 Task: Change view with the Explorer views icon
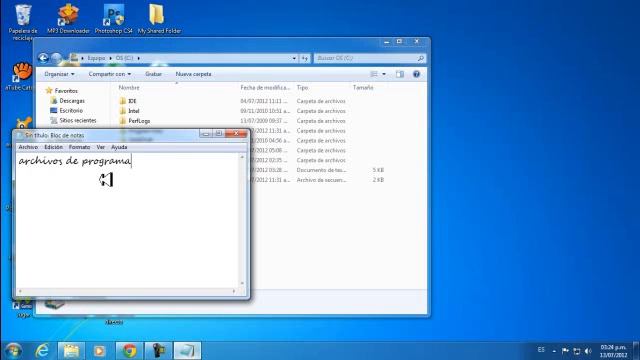(374, 74)
